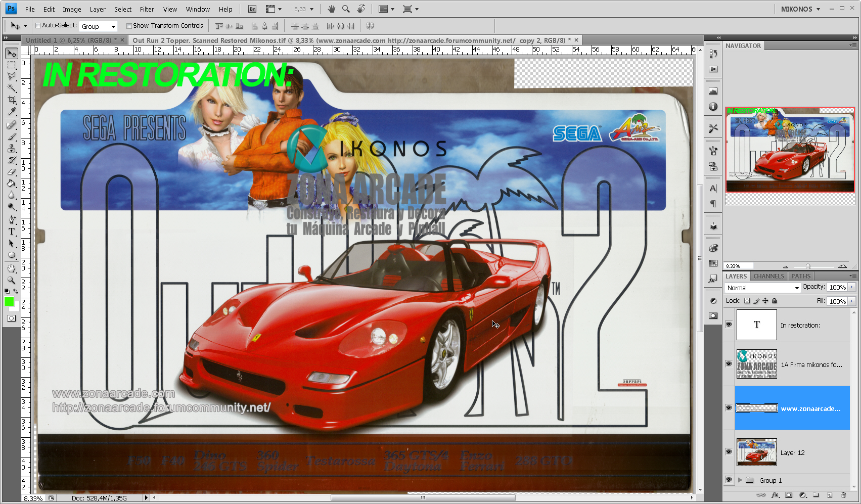
Task: Switch to the Channels tab
Action: (x=768, y=276)
